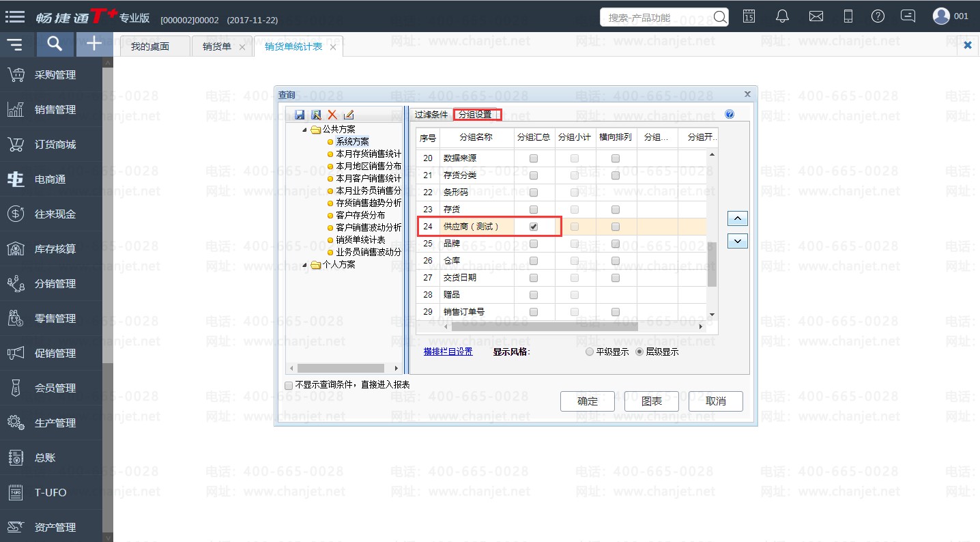This screenshot has height=542, width=980.
Task: Click the plus add button below the header
Action: tap(94, 44)
